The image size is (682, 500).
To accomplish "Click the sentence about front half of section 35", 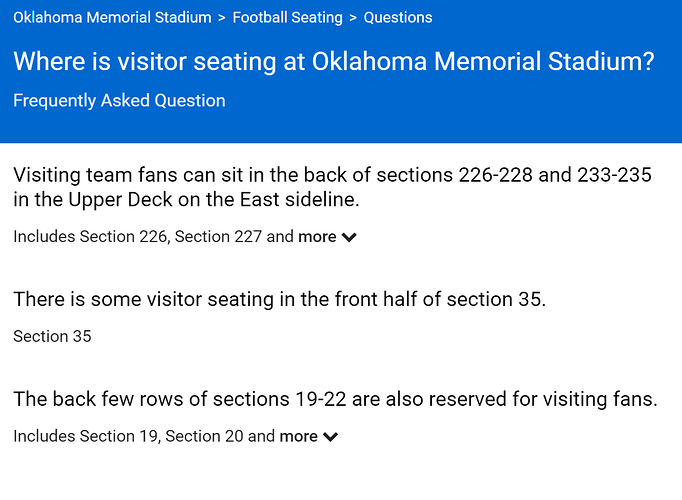I will (279, 300).
